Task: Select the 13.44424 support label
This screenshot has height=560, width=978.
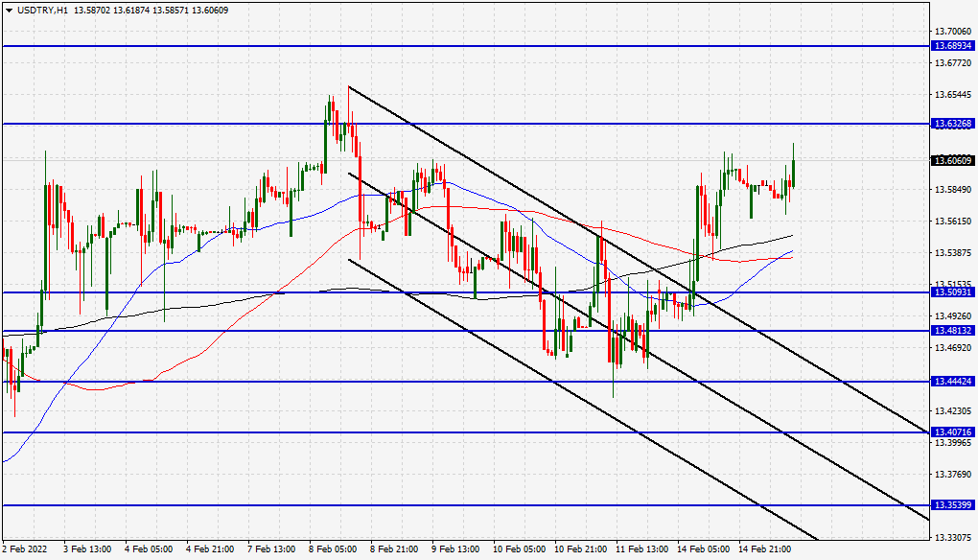Action: tap(955, 381)
